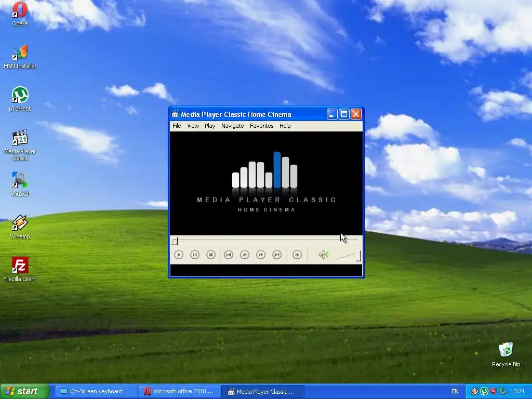Select the Opera desktop shortcut
532x399 pixels.
[x=20, y=14]
